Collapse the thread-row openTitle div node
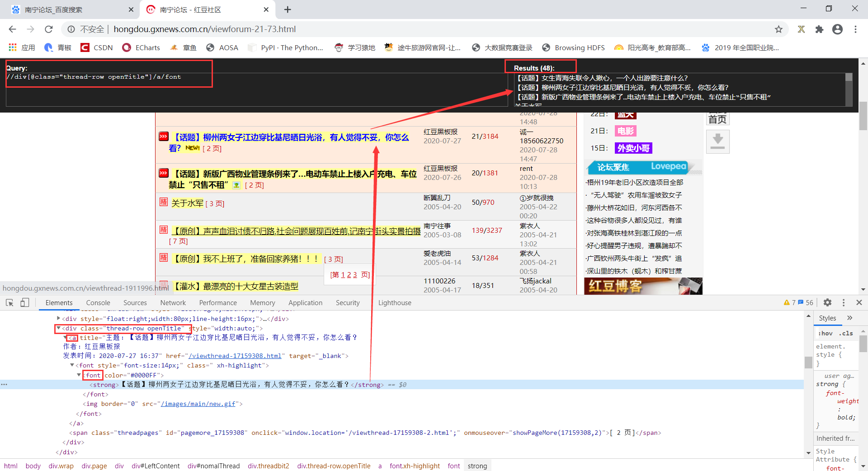The height and width of the screenshot is (471, 868). (x=58, y=328)
